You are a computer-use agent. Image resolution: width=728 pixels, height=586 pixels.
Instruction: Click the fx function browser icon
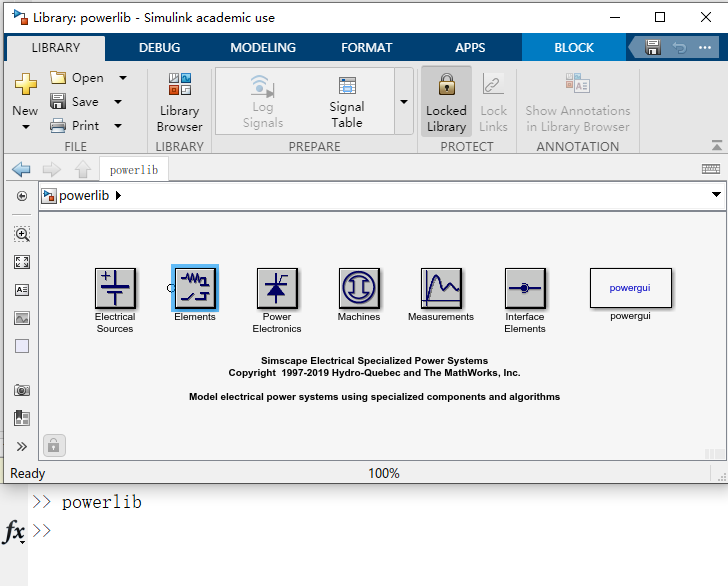[x=14, y=531]
